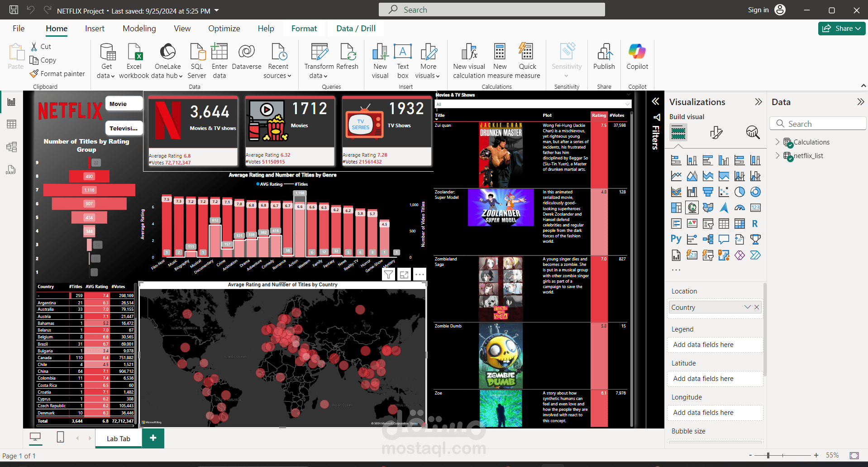Screen dimensions: 868x467
Task: Expand the Calculations table in Data pane
Action: tap(777, 142)
